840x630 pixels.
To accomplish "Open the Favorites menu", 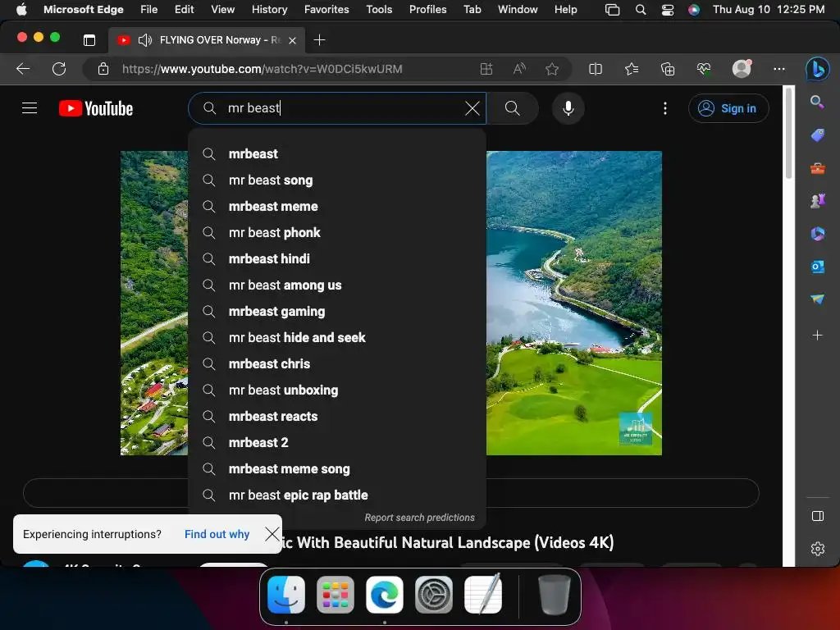I will click(x=326, y=9).
